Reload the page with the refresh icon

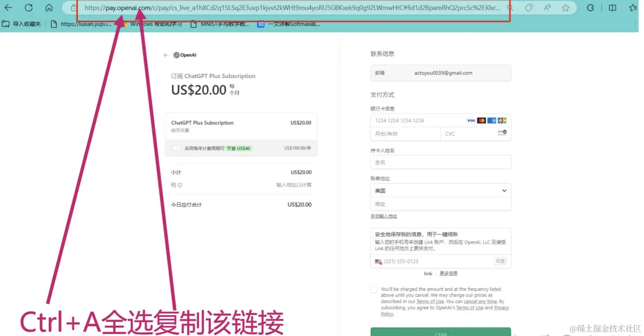pyautogui.click(x=29, y=8)
